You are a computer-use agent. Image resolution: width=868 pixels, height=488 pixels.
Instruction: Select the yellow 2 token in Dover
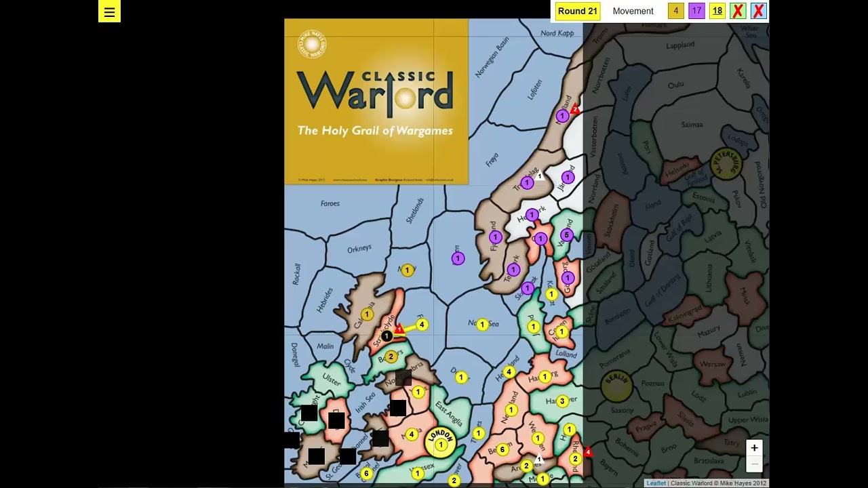(x=454, y=481)
